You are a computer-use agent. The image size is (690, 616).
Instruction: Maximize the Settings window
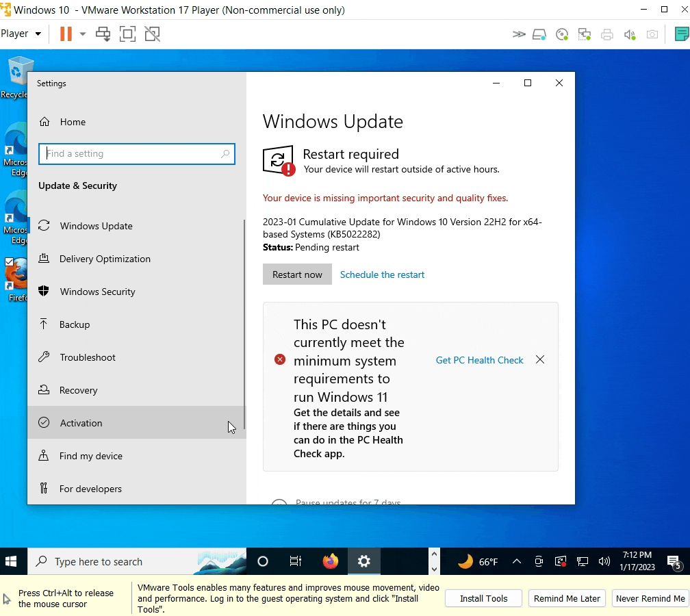point(528,83)
